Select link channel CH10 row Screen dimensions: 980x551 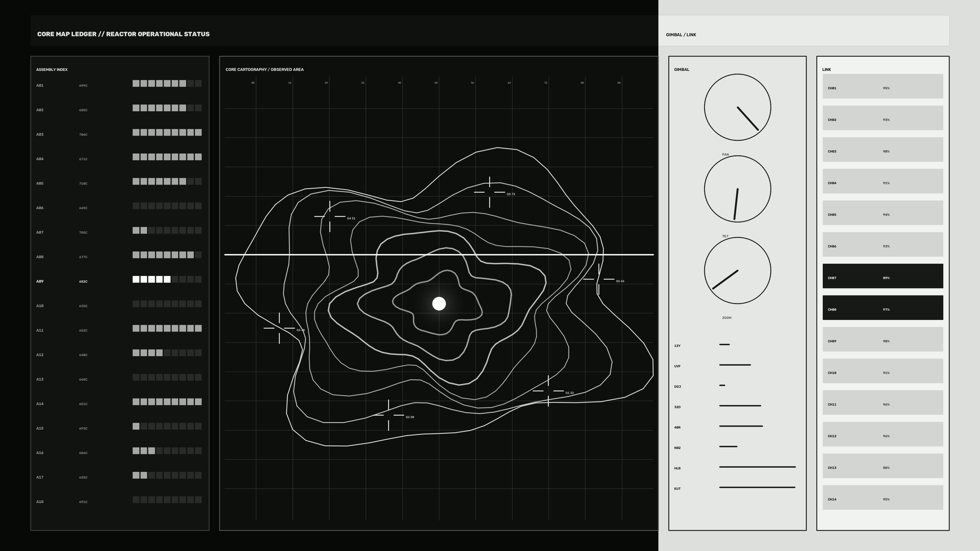883,371
